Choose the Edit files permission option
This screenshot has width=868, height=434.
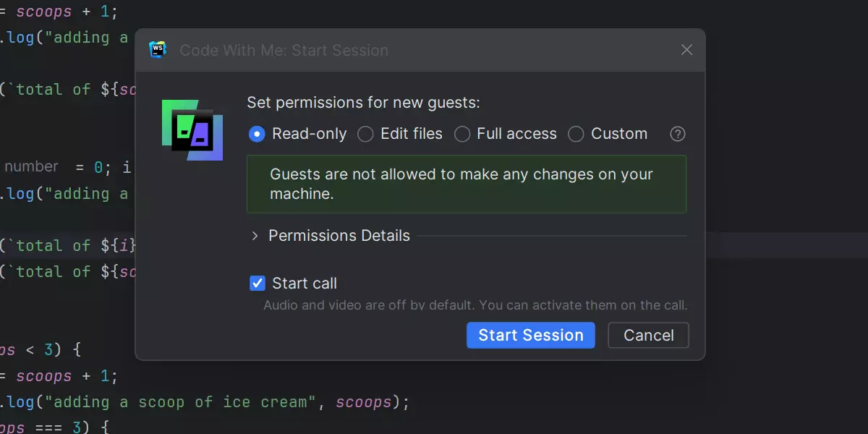[x=366, y=134]
